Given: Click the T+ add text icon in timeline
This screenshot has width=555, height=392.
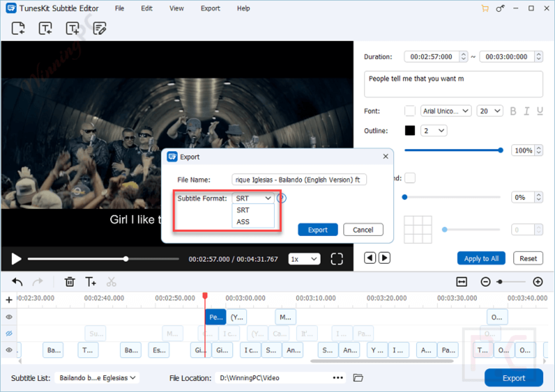Looking at the screenshot, I should [91, 282].
